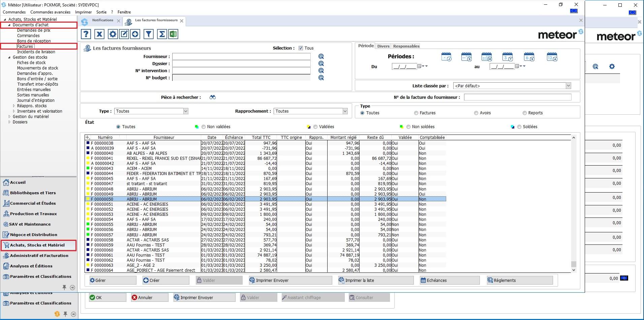This screenshot has height=320, width=644.
Task: Select Non validées state radio button
Action: (204, 127)
